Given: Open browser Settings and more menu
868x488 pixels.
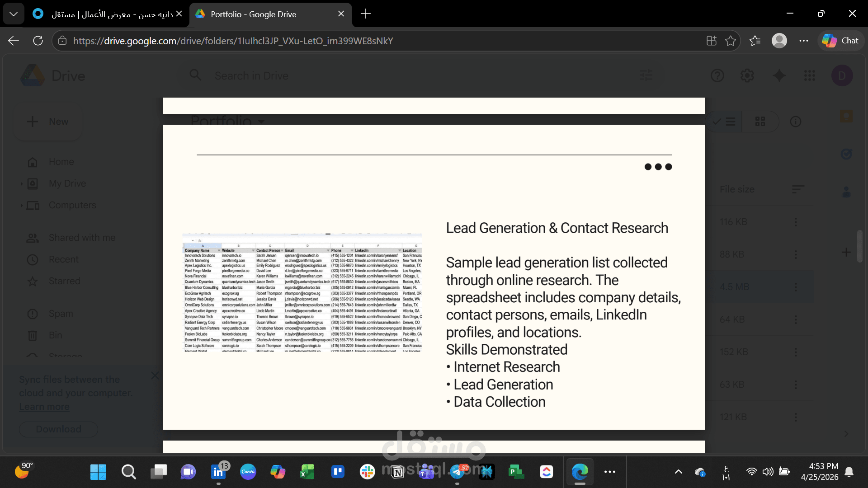Looking at the screenshot, I should 804,41.
